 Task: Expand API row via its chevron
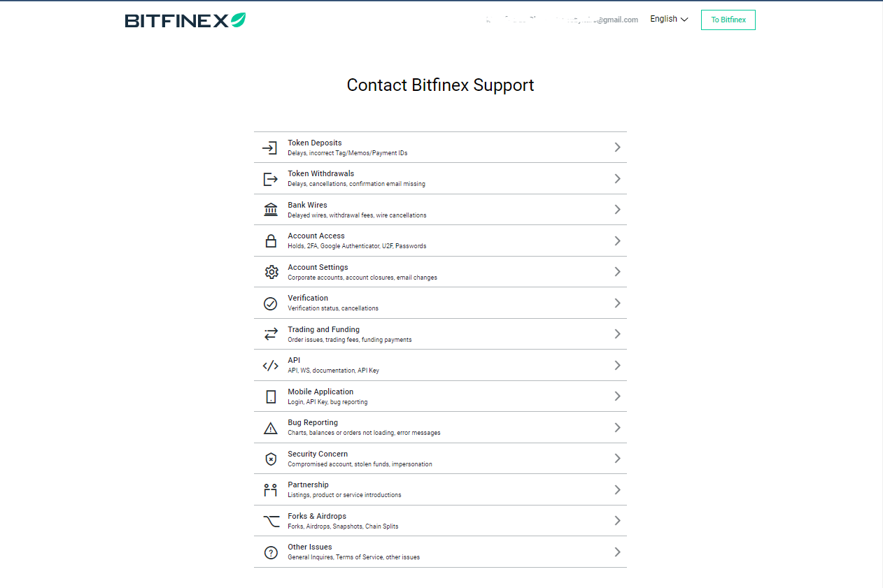click(x=617, y=366)
